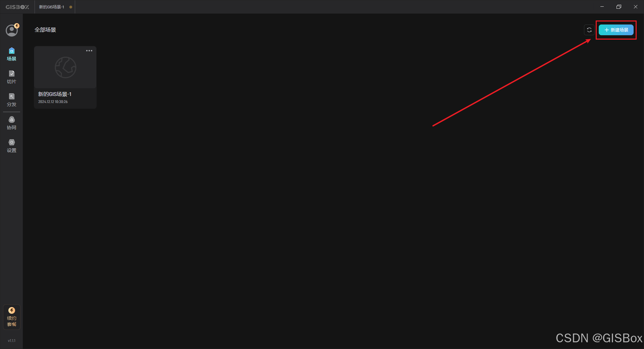
Task: Click the v1.1.1 version label
Action: [12, 341]
